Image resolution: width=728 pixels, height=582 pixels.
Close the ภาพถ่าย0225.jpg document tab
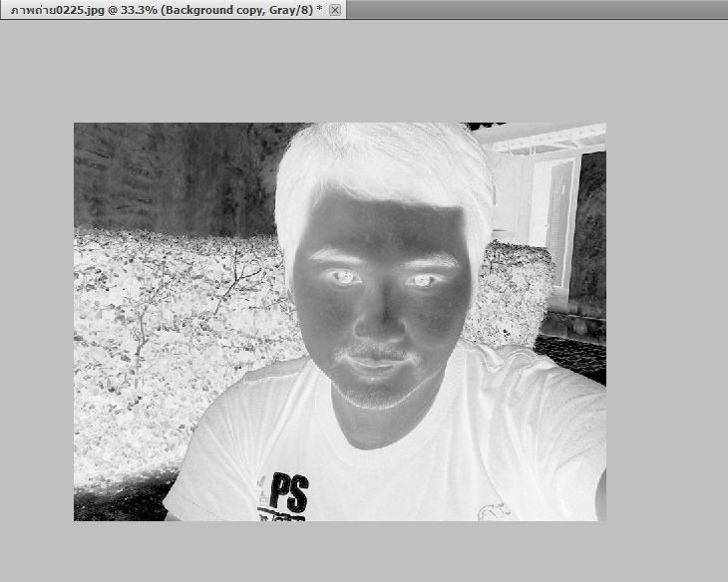click(335, 9)
